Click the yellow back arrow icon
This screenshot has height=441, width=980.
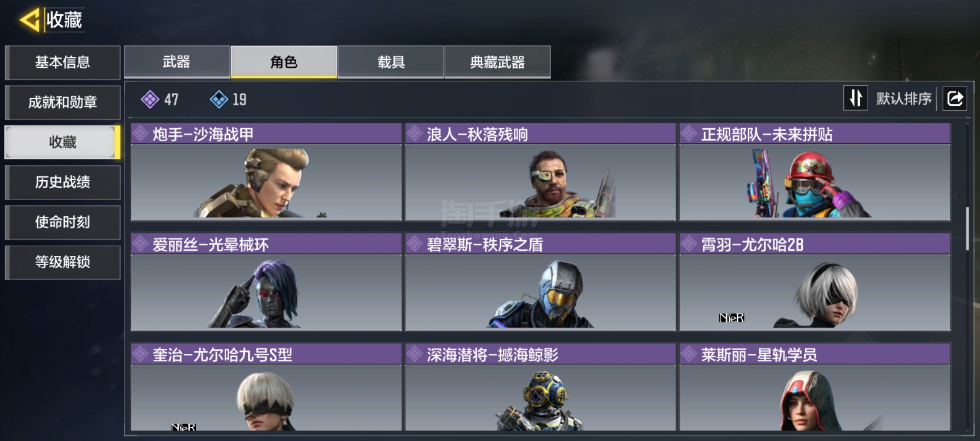click(30, 19)
